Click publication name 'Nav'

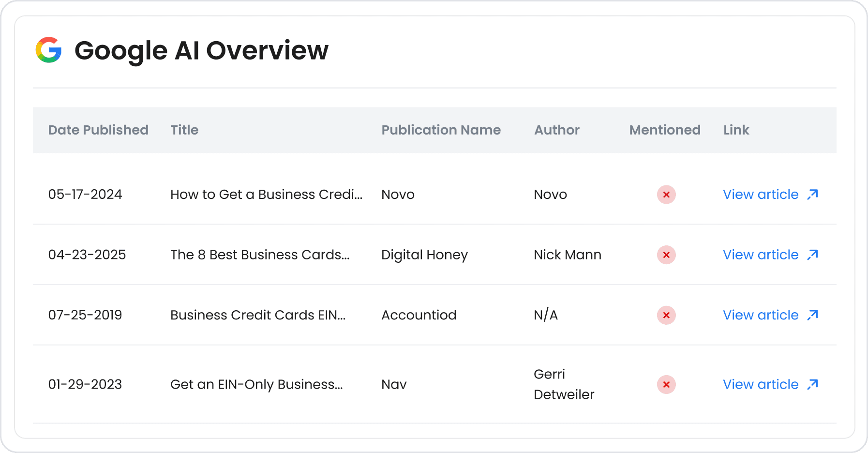(x=394, y=385)
